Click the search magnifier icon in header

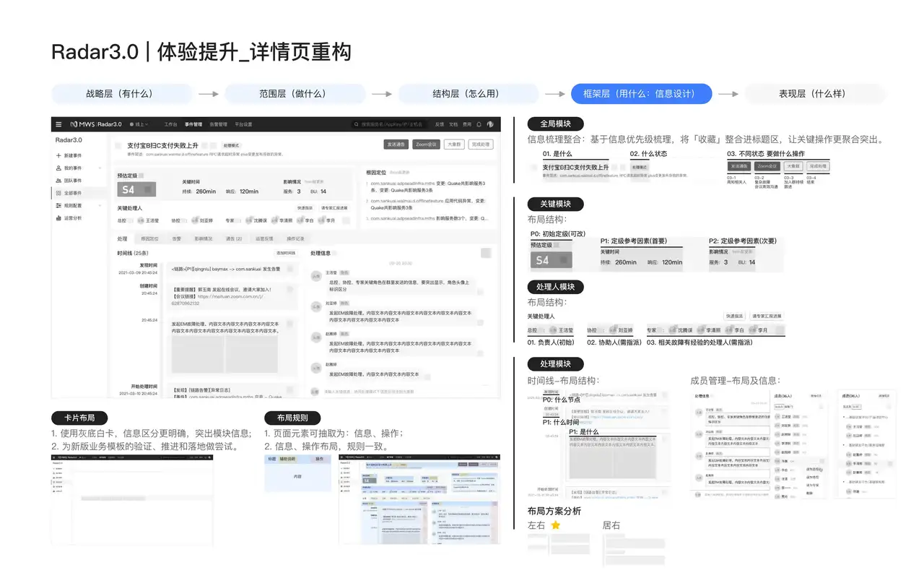[x=356, y=124]
